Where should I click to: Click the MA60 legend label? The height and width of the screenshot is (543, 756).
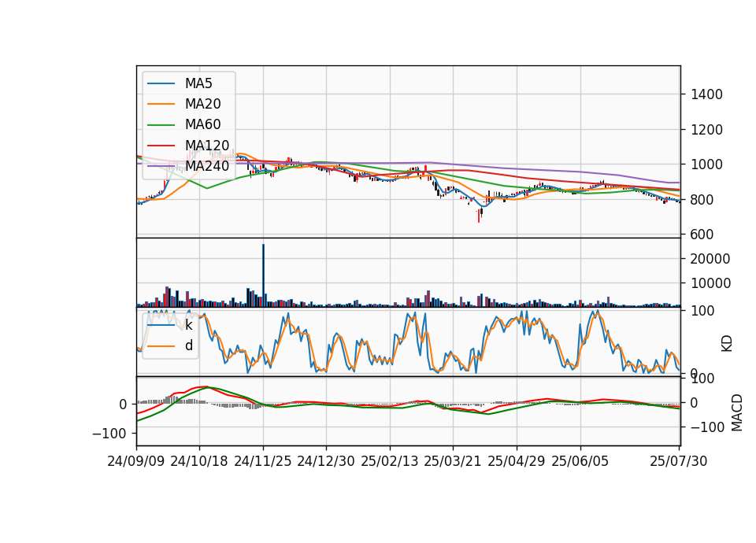tap(203, 125)
